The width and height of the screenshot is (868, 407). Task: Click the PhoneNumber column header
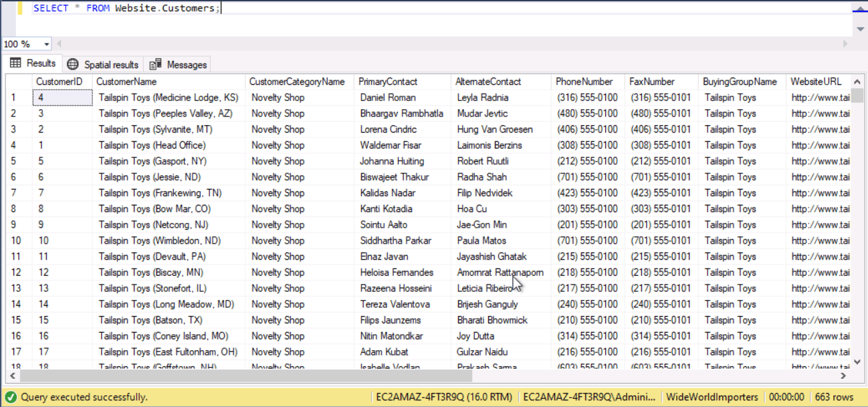click(588, 82)
